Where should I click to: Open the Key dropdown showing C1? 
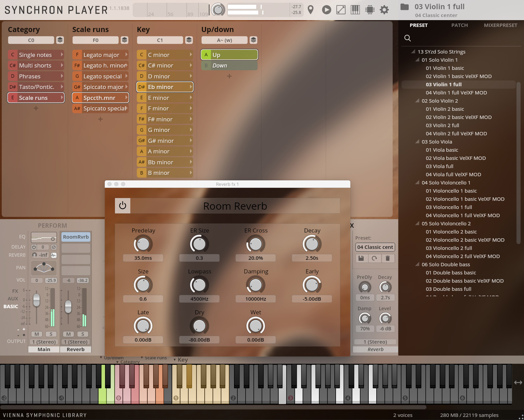click(x=160, y=40)
